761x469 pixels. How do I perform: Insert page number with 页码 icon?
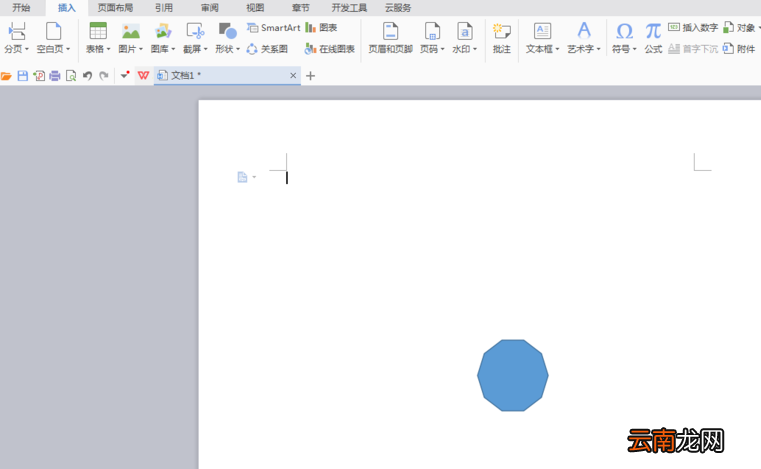(x=432, y=31)
